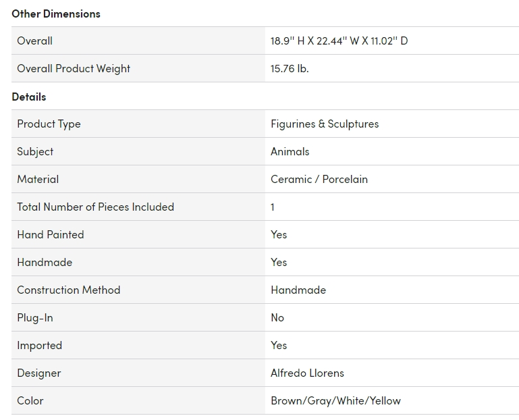Click the Ceramic / Porcelain value
The width and height of the screenshot is (519, 420).
pos(319,179)
